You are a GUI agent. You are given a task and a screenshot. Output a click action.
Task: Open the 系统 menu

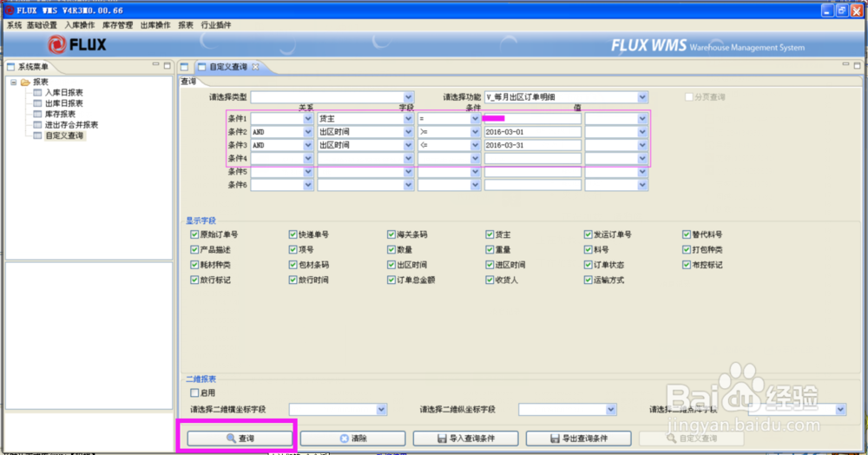click(x=14, y=25)
